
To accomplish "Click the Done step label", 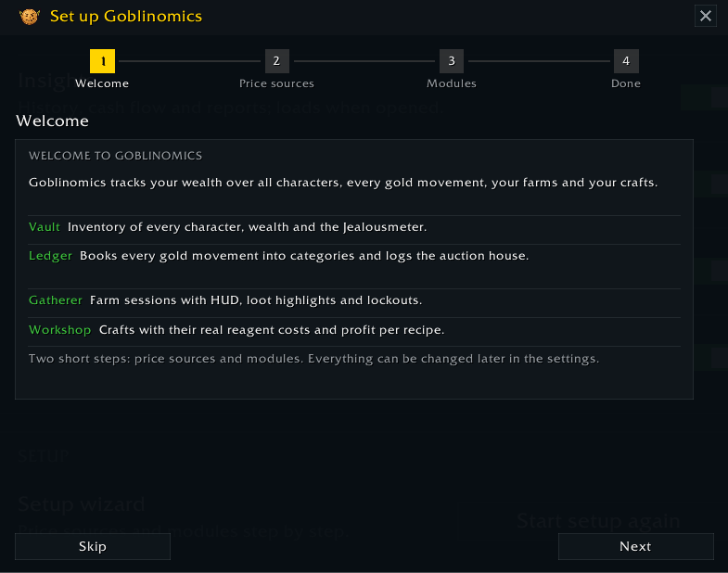I will click(x=626, y=83).
